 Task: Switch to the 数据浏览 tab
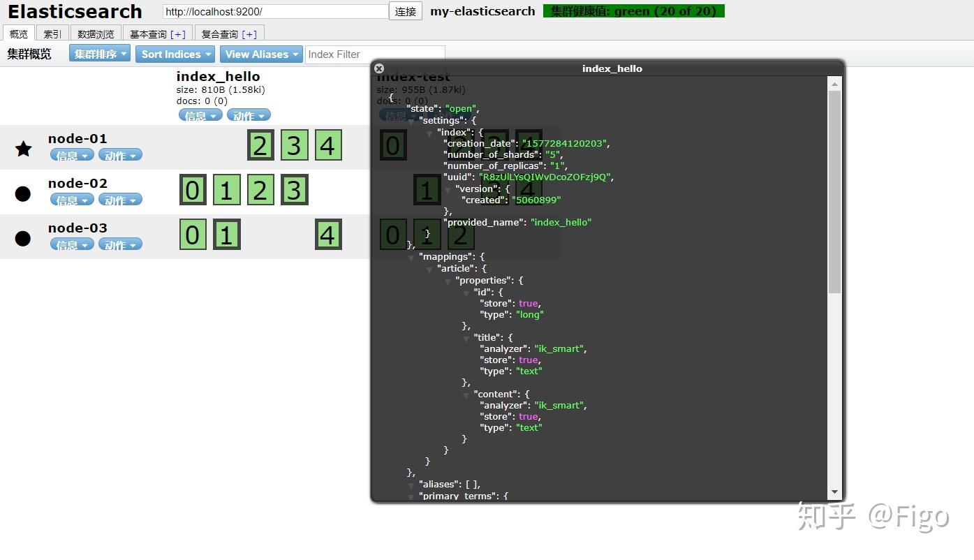[96, 34]
